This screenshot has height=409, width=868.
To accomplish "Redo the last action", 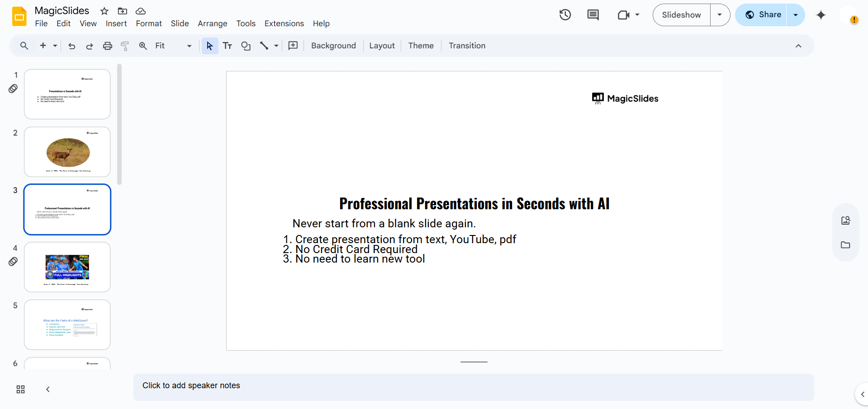I will [90, 46].
